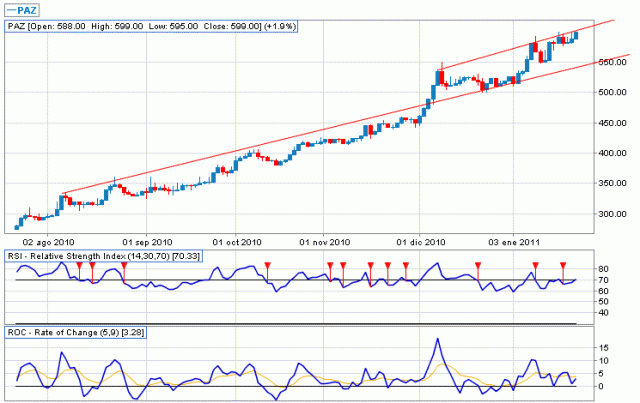Click the RSI current value [70.33]

(x=186, y=256)
